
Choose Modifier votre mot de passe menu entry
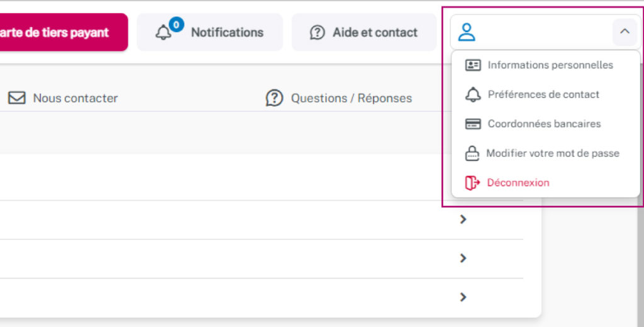[552, 153]
